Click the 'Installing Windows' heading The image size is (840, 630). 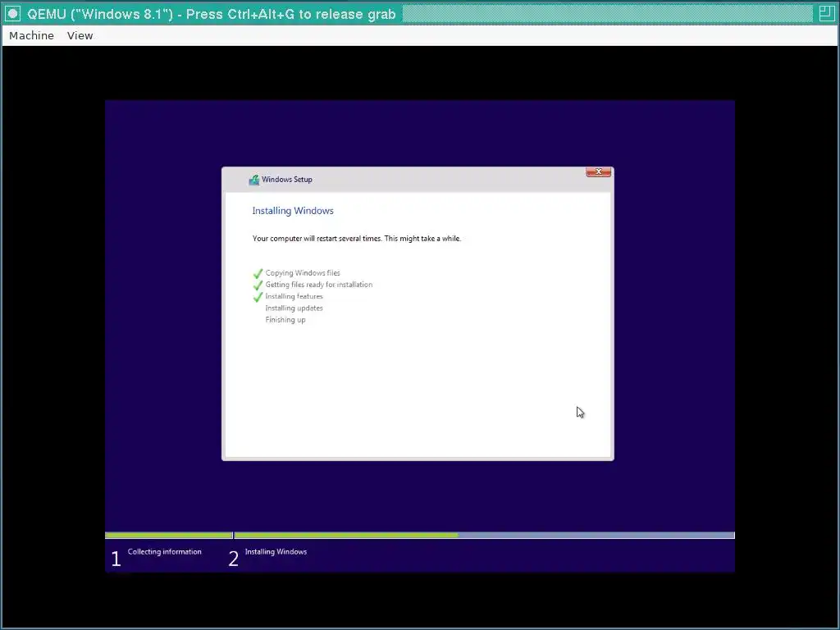coord(293,211)
